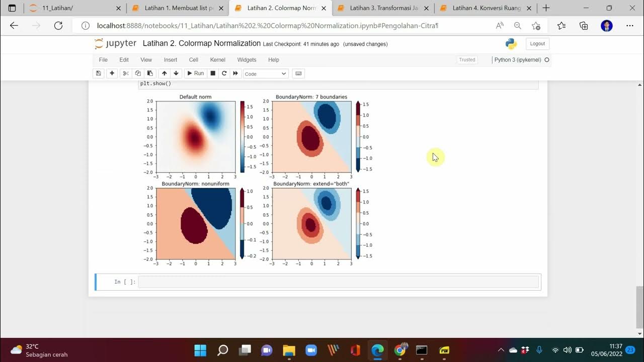Open the Help menu
The height and width of the screenshot is (362, 644).
tap(274, 60)
